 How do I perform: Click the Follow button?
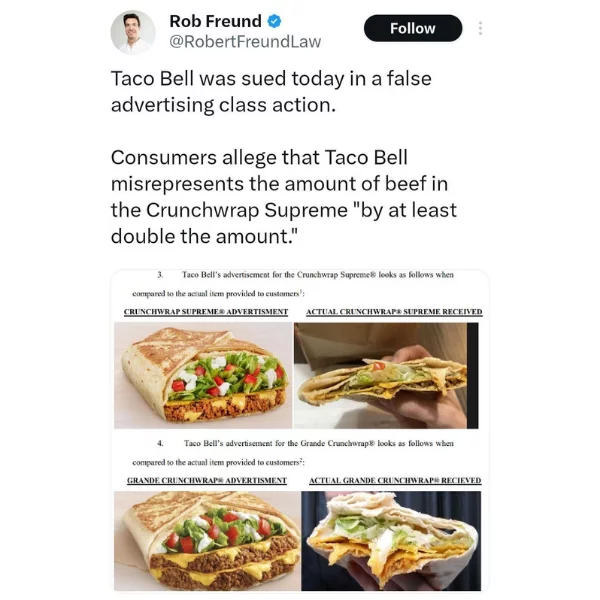click(413, 28)
